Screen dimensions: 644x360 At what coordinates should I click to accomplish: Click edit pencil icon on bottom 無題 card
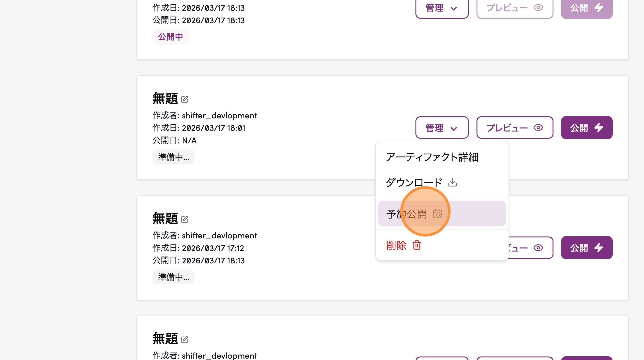(185, 339)
